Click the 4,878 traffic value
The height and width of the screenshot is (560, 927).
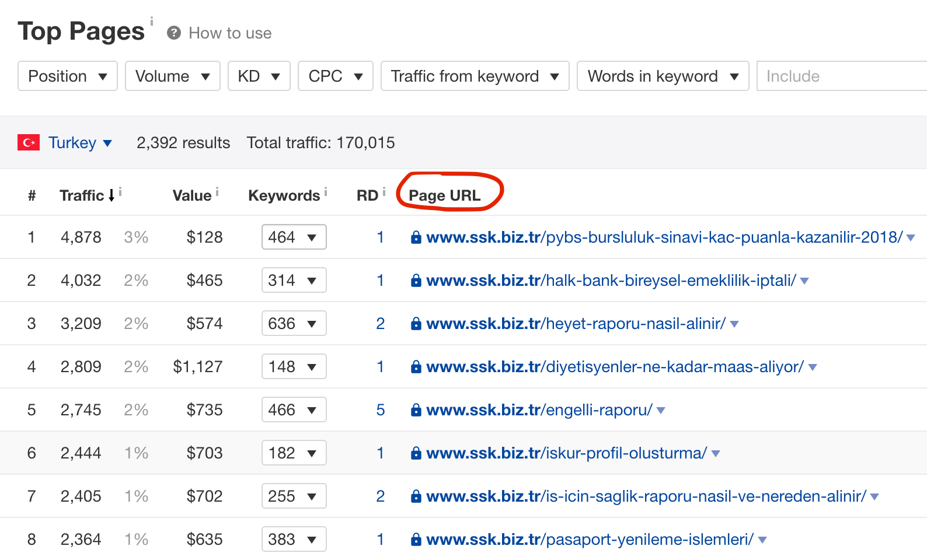tap(81, 237)
